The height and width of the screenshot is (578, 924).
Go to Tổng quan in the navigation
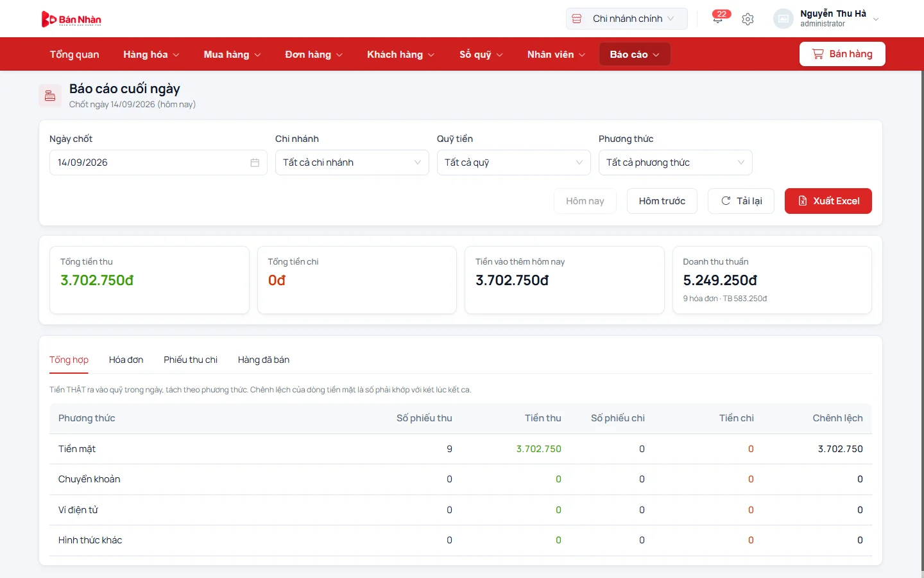click(x=74, y=55)
